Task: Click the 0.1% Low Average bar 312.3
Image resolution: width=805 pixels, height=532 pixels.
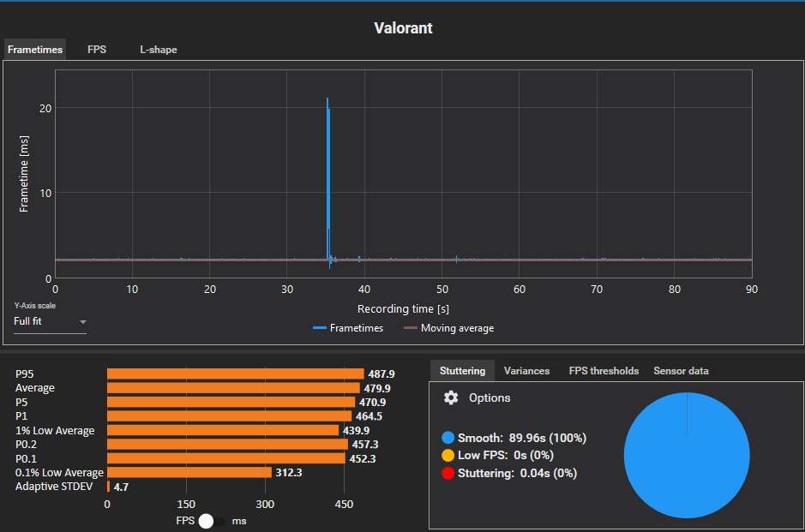Action: click(x=189, y=472)
